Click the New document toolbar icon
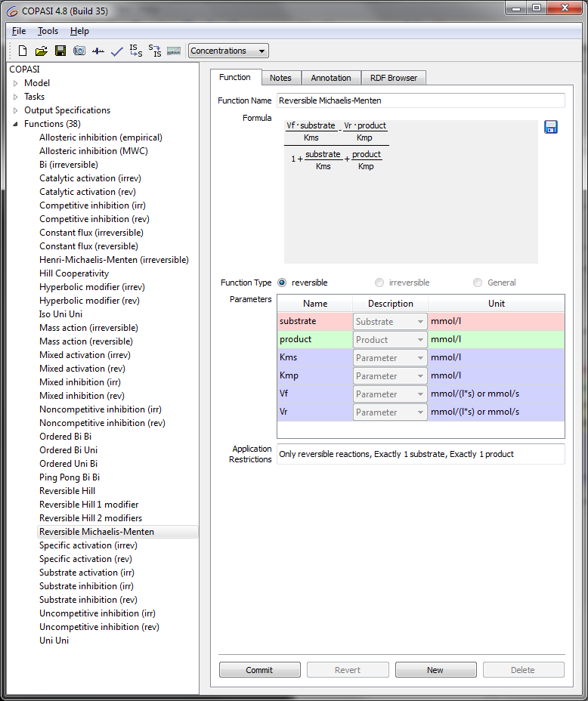The height and width of the screenshot is (701, 588). (23, 51)
